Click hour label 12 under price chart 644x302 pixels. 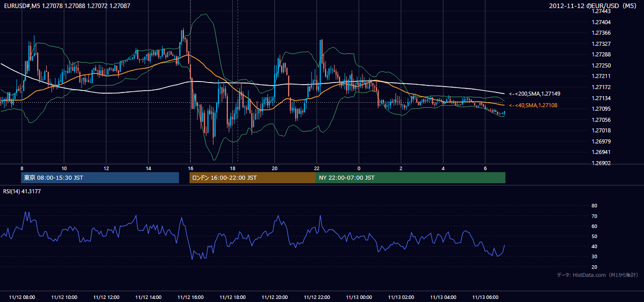(106, 168)
